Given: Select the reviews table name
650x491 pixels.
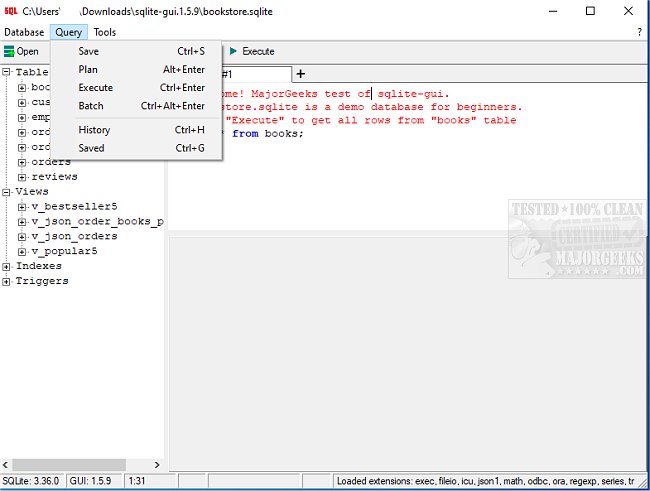Looking at the screenshot, I should (54, 177).
